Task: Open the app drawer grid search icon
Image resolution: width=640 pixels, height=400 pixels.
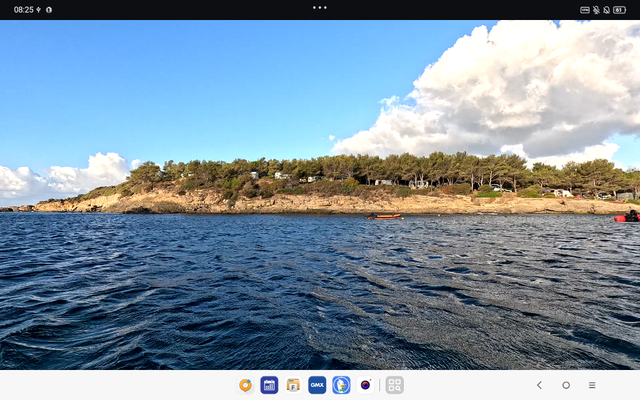Action: click(395, 385)
